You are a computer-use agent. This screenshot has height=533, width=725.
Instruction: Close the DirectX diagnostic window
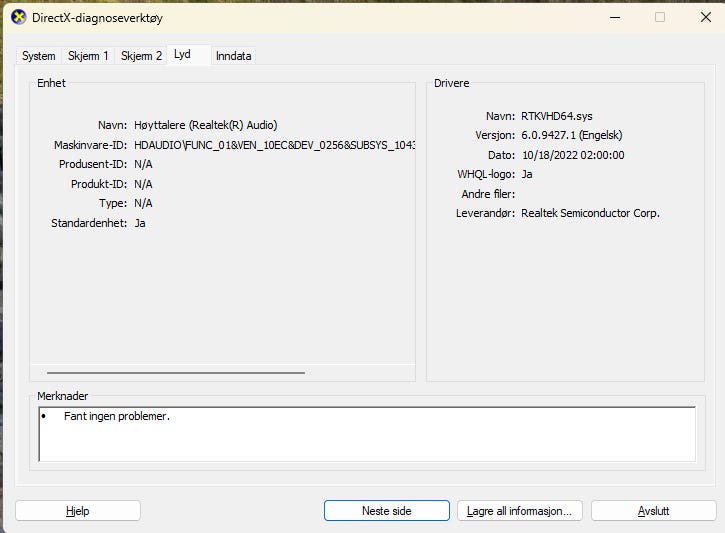point(706,18)
